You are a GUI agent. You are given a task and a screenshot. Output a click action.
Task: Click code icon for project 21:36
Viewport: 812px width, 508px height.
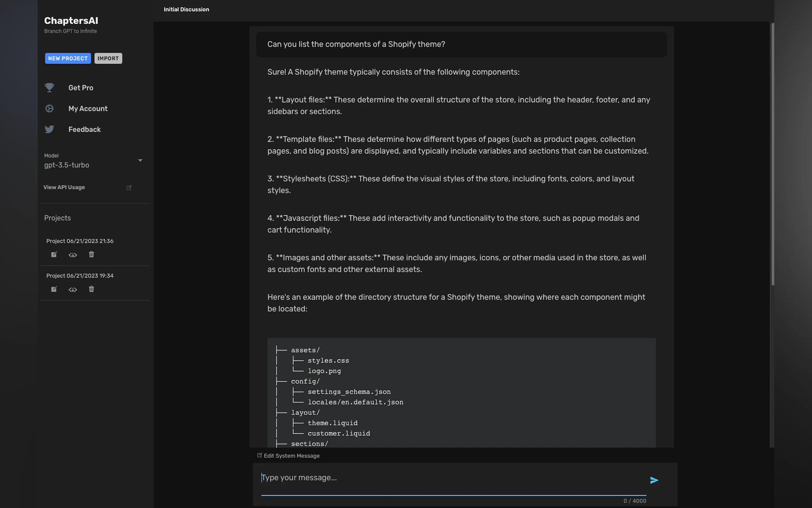coord(73,255)
